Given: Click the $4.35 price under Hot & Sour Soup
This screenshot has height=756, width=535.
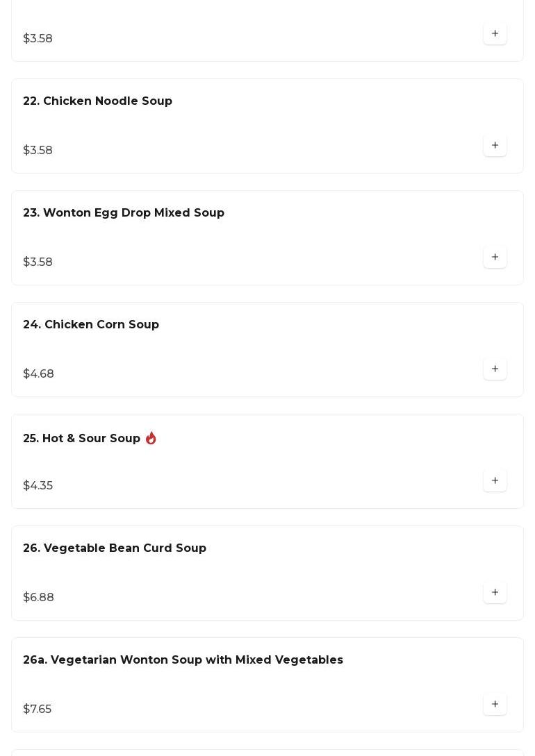Looking at the screenshot, I should click(38, 485).
